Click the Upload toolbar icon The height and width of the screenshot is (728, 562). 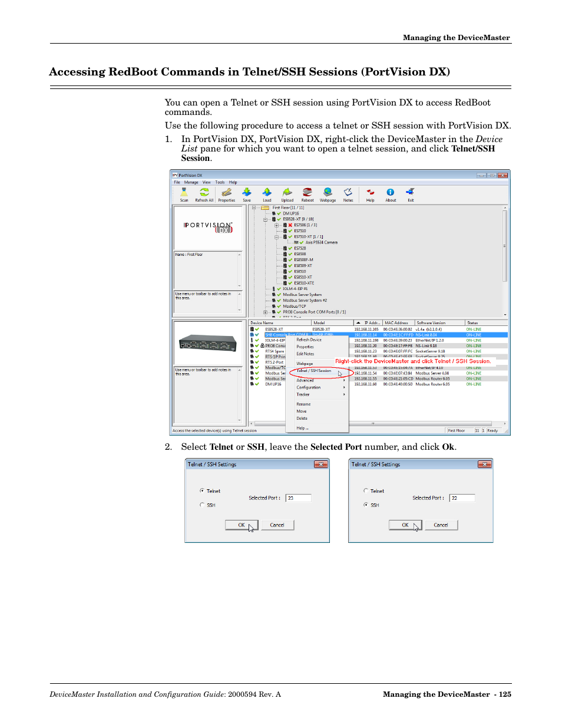[x=287, y=195]
